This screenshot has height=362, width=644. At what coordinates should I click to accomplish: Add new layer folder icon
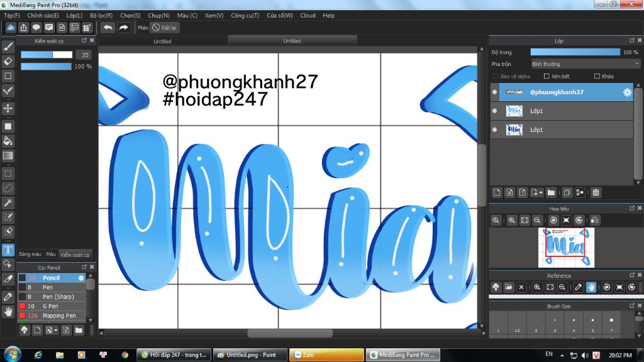click(x=551, y=192)
